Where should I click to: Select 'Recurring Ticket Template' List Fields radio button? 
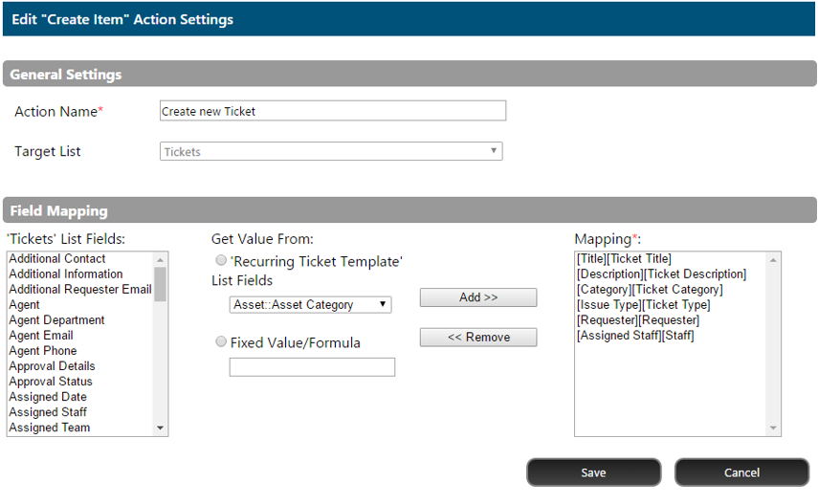221,260
